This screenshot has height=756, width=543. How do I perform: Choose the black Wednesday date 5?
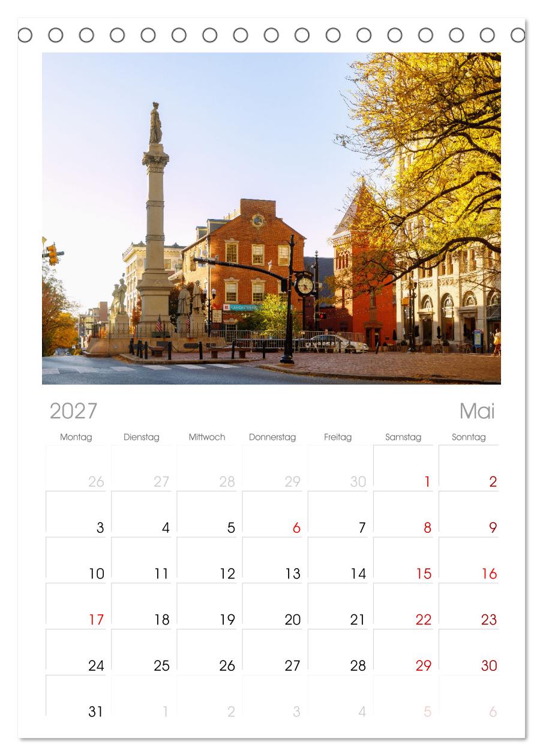[x=231, y=528]
